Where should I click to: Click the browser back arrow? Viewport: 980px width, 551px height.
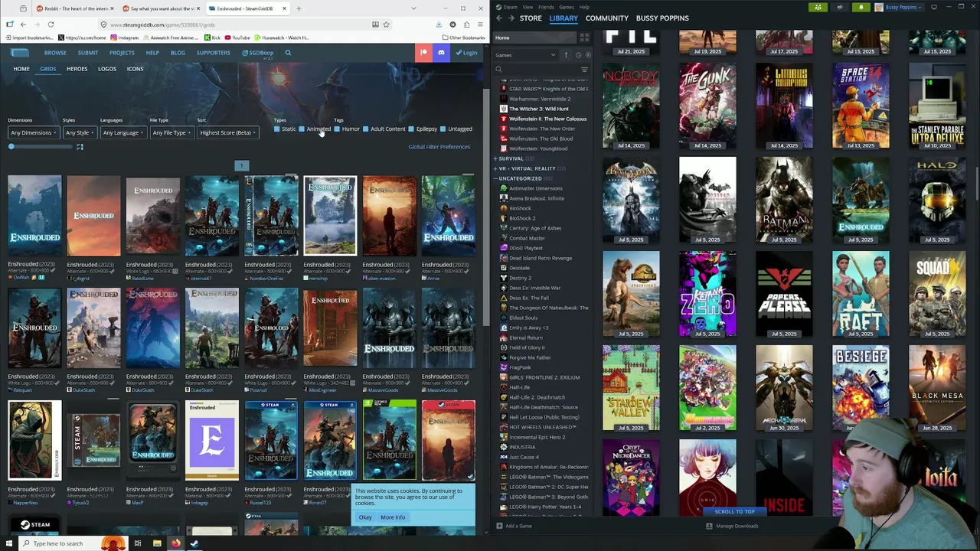(23, 24)
